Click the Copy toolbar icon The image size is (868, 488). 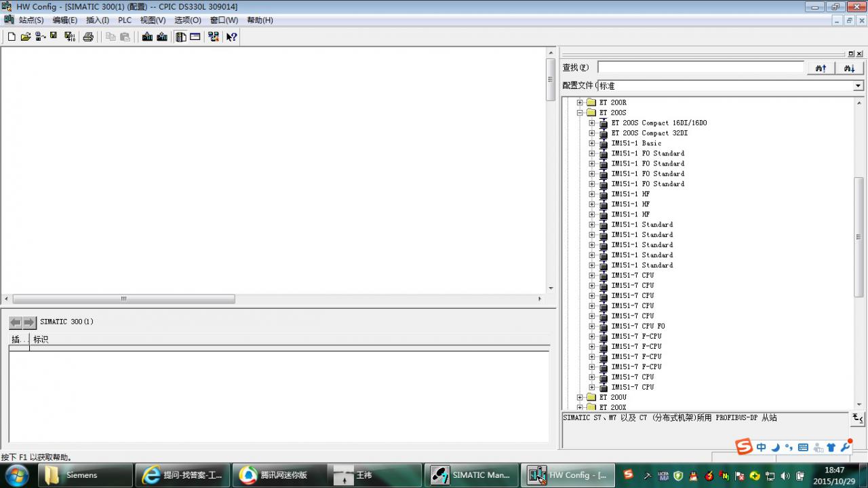[x=111, y=37]
